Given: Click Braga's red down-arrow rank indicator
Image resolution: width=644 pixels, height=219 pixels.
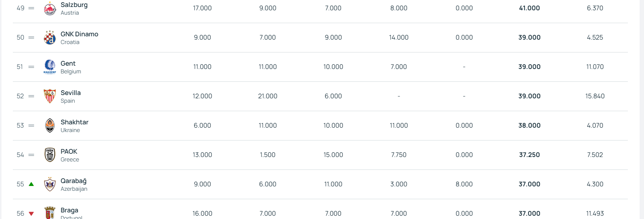Looking at the screenshot, I should click(31, 213).
